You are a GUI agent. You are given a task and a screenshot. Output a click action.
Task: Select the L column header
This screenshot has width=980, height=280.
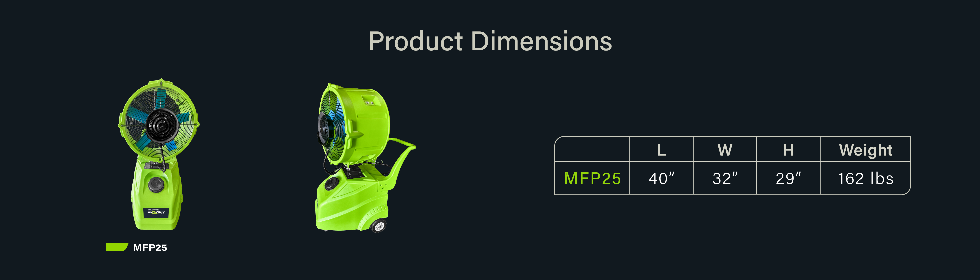[x=662, y=150]
